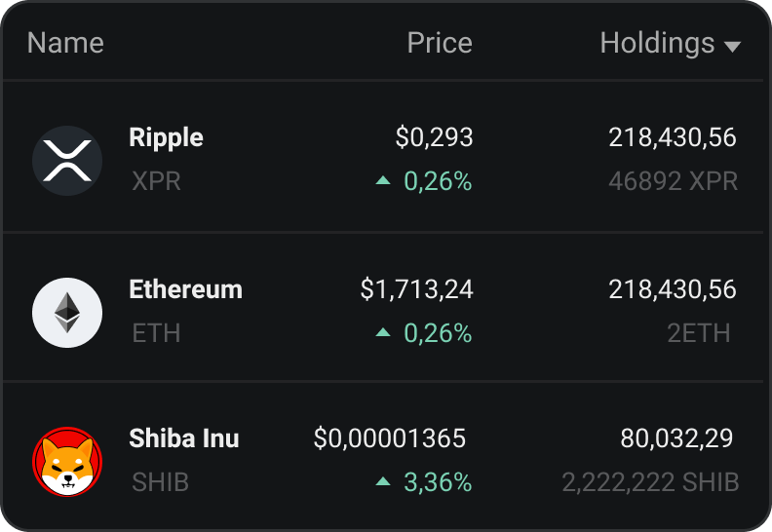Image resolution: width=772 pixels, height=532 pixels.
Task: Sort the list by Price column
Action: point(440,43)
